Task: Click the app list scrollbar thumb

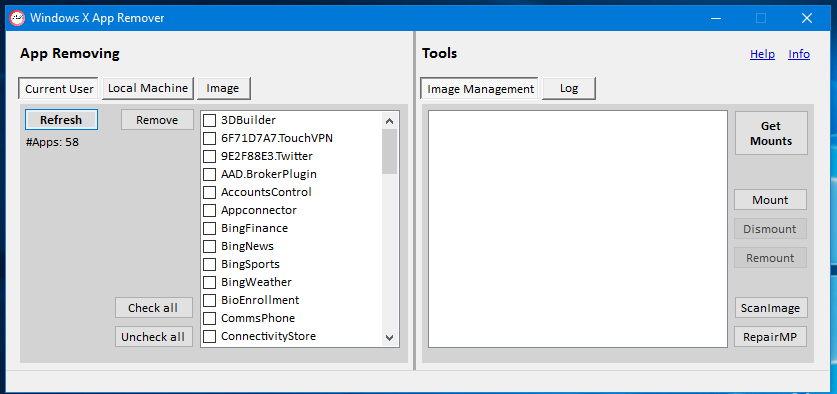Action: (x=389, y=151)
